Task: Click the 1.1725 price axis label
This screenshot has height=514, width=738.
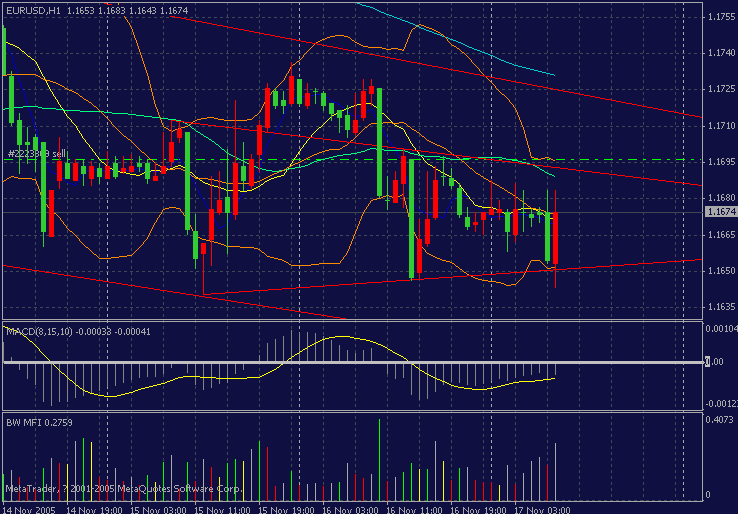Action: click(x=722, y=89)
